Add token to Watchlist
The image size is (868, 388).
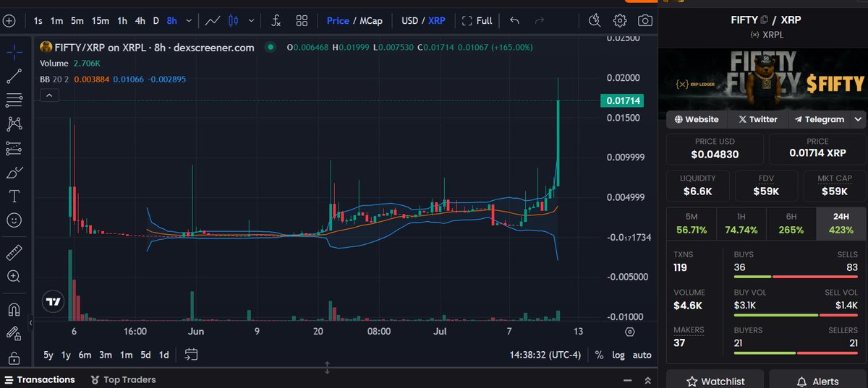point(715,381)
